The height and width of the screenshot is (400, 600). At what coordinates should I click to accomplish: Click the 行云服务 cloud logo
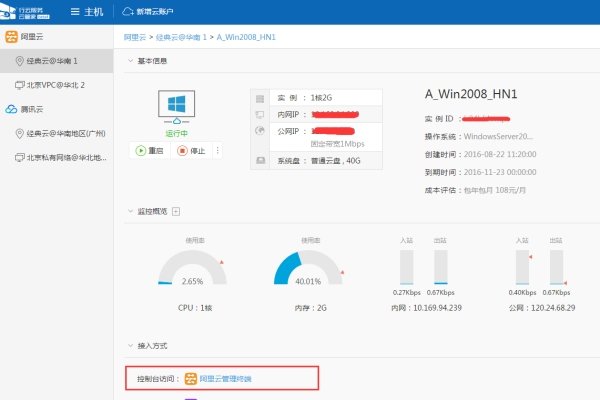coord(25,11)
